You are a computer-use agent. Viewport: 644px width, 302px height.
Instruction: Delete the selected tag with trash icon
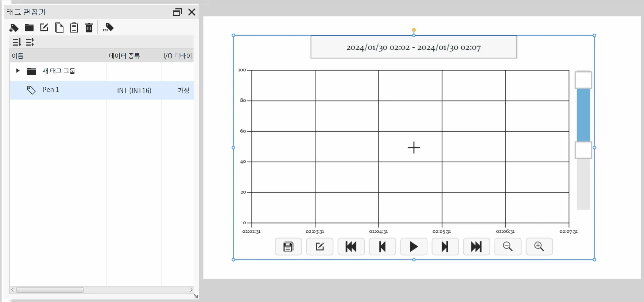(x=89, y=28)
